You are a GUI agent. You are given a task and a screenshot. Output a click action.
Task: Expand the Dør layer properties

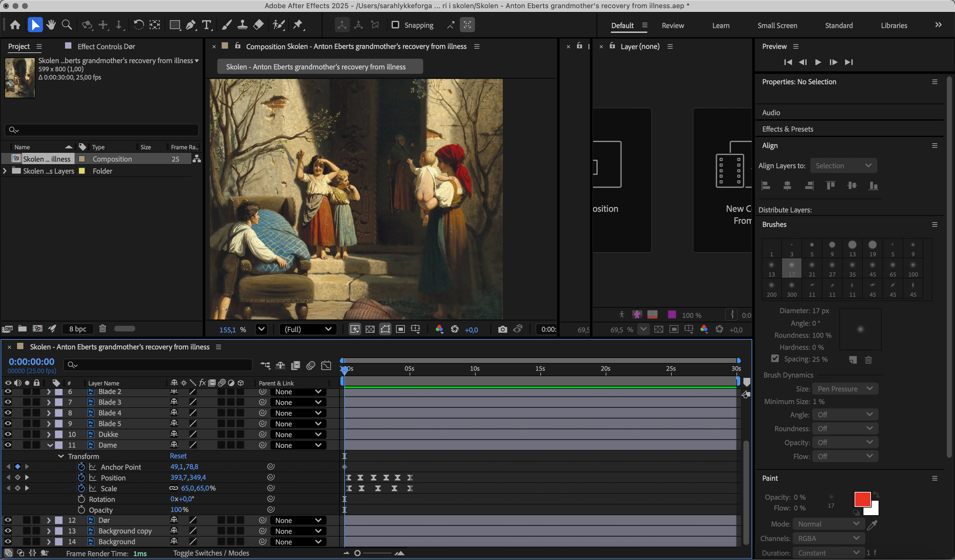tap(49, 520)
